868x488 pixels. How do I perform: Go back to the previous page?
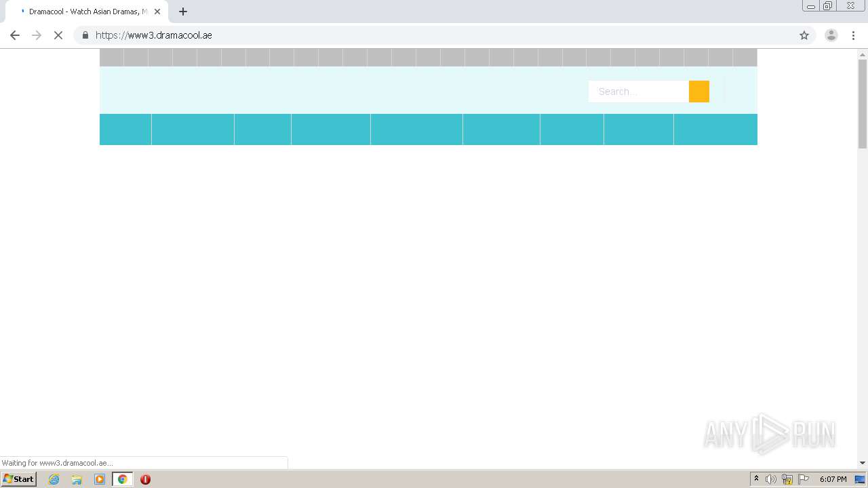[15, 35]
